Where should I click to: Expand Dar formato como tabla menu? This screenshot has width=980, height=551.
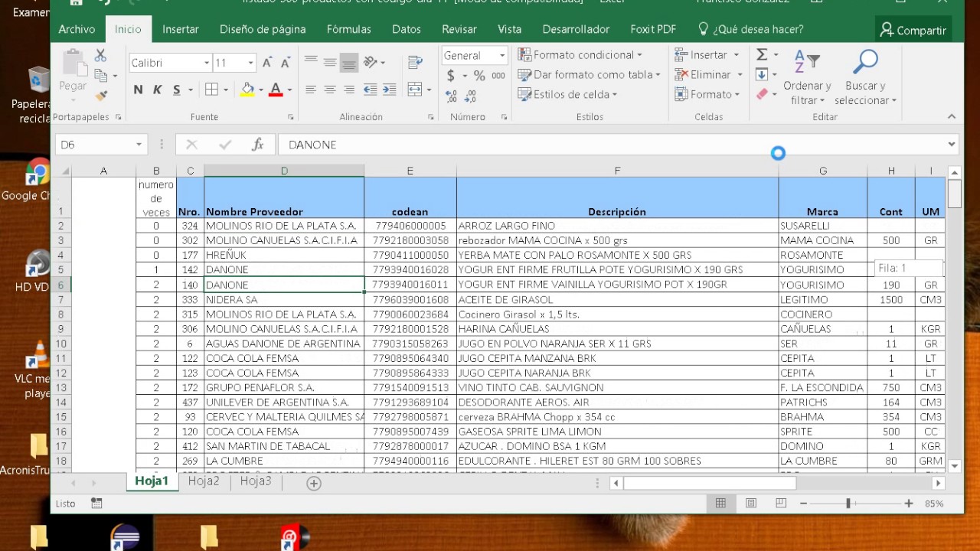pos(590,75)
